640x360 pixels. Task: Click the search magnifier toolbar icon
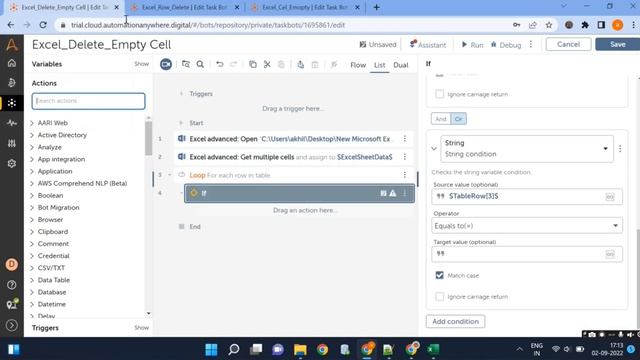(x=200, y=64)
